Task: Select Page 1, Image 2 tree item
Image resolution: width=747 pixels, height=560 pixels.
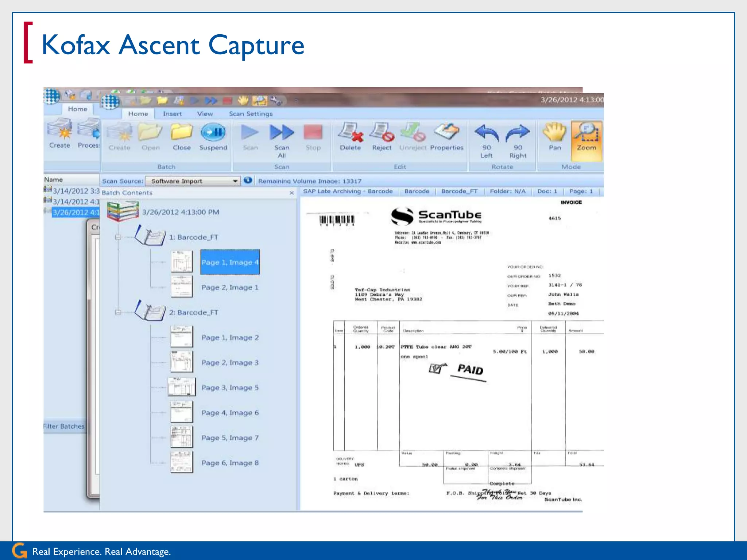Action: pyautogui.click(x=230, y=338)
